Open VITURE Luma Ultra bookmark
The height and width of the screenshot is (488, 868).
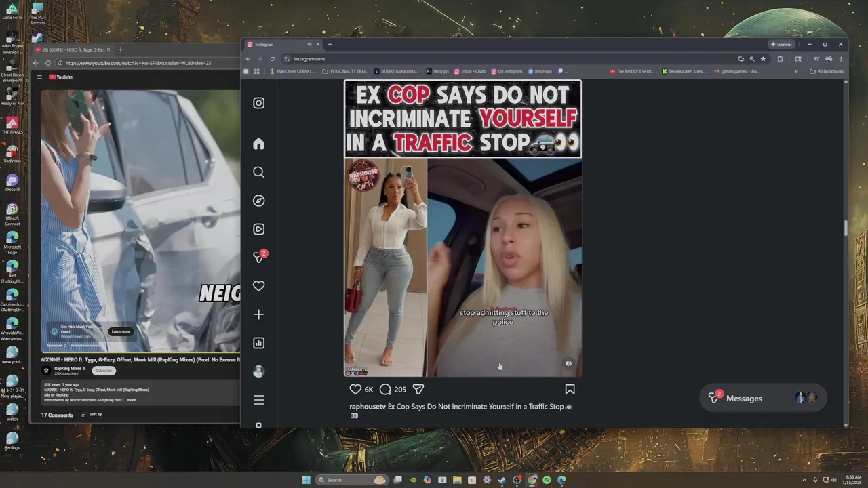[x=397, y=71]
